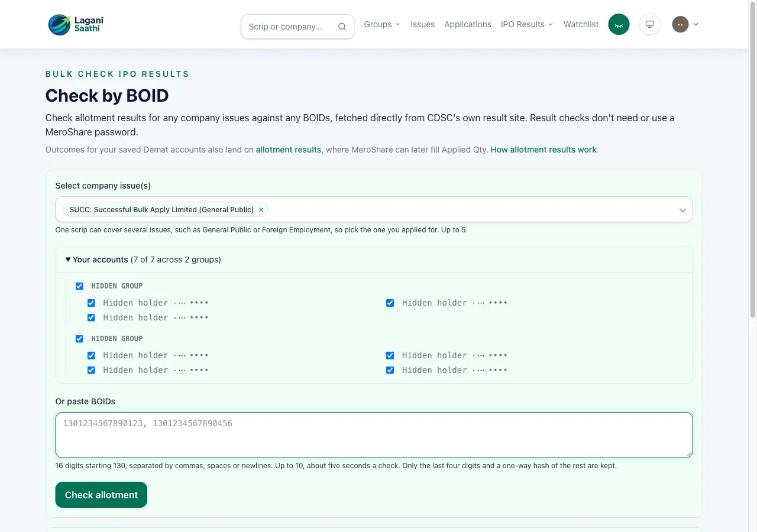Open the Lagani Saathi home logo

click(x=76, y=24)
